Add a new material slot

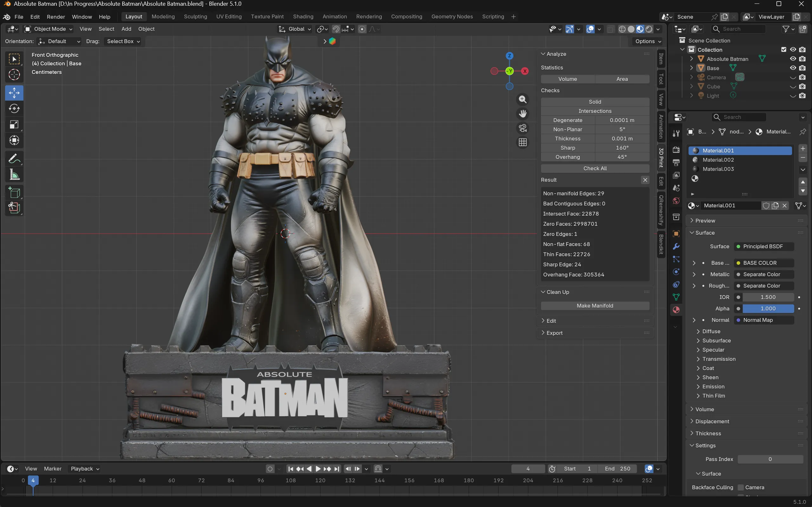pyautogui.click(x=802, y=148)
